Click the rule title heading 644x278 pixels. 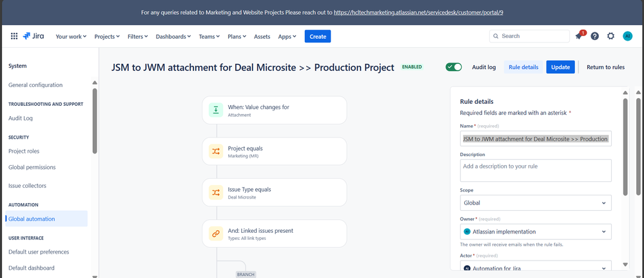tap(253, 68)
